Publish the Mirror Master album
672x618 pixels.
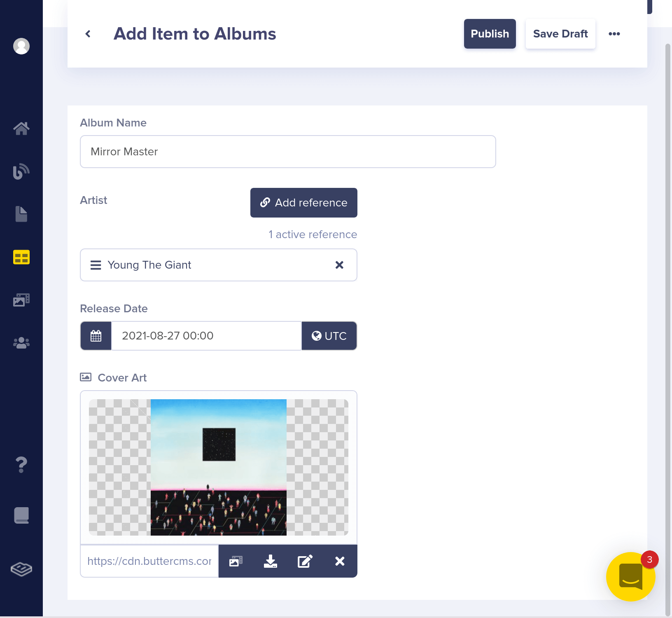point(490,34)
